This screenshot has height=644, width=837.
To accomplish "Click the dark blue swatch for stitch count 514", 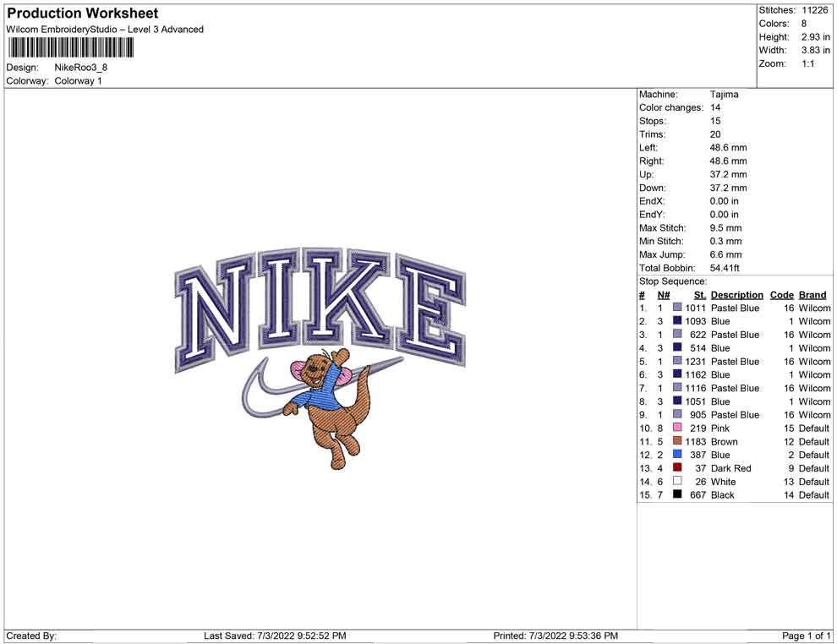I will pos(677,347).
